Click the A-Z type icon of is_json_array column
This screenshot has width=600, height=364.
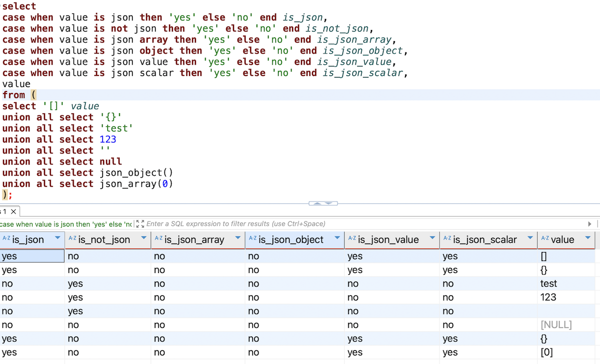[x=158, y=239]
